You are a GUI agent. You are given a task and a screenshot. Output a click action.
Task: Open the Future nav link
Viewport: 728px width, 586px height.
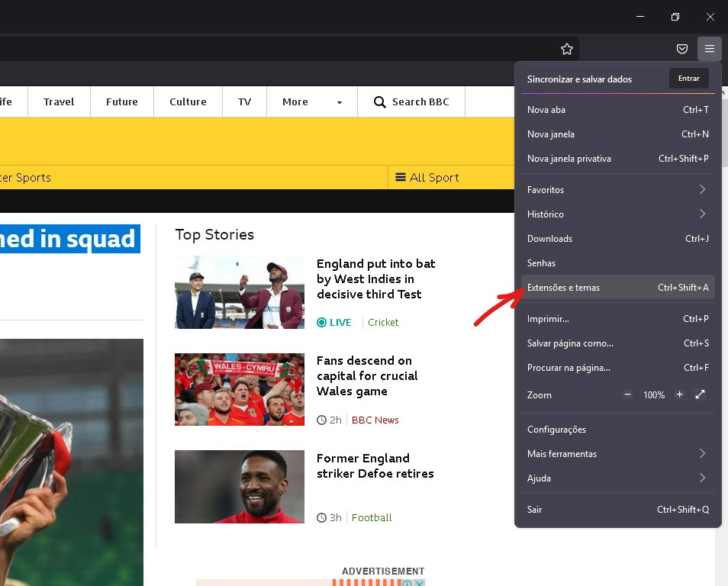pos(121,101)
